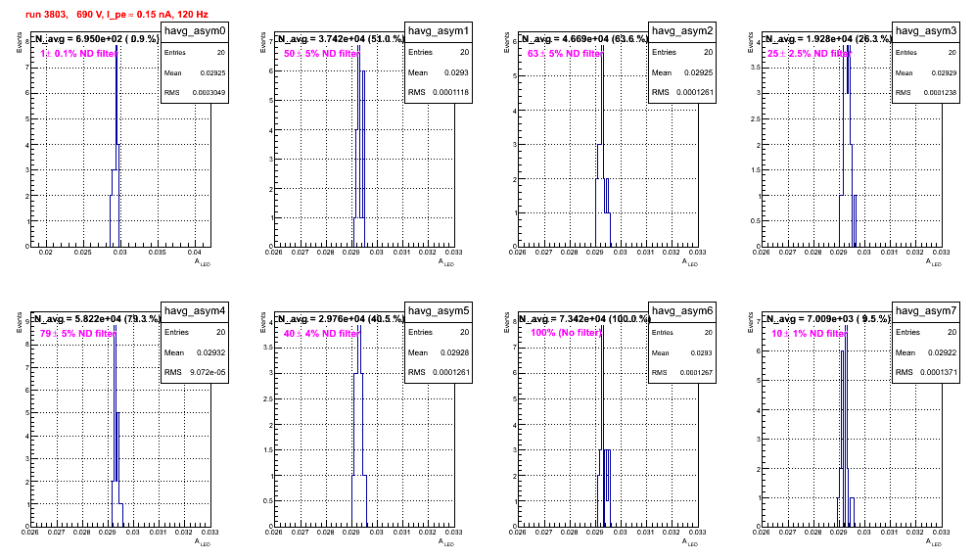The height and width of the screenshot is (560, 975).
Task: Select Mean value 0.02925 in havg_asym2
Action: click(699, 72)
